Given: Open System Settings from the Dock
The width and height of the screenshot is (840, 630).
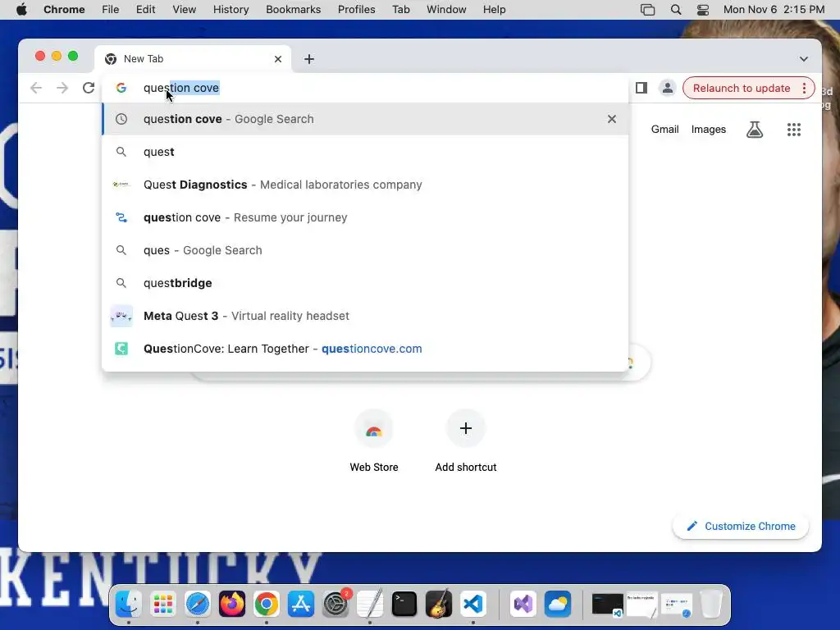Looking at the screenshot, I should pos(336,605).
